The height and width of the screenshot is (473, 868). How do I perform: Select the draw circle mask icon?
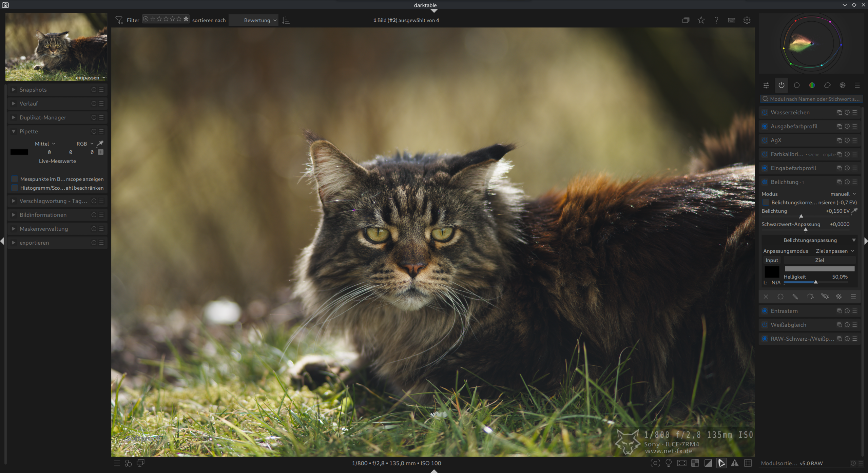coord(780,297)
